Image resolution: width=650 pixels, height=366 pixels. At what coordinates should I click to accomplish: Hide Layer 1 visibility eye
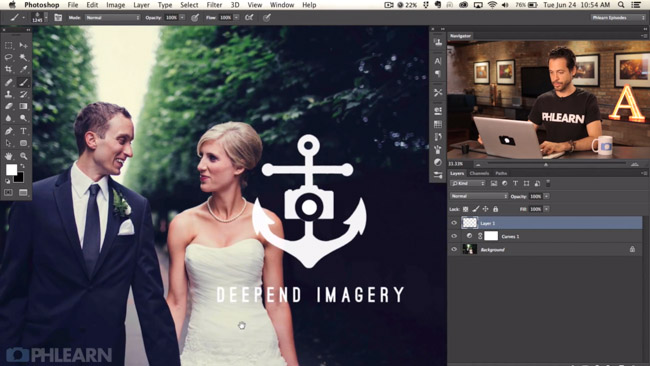[454, 223]
